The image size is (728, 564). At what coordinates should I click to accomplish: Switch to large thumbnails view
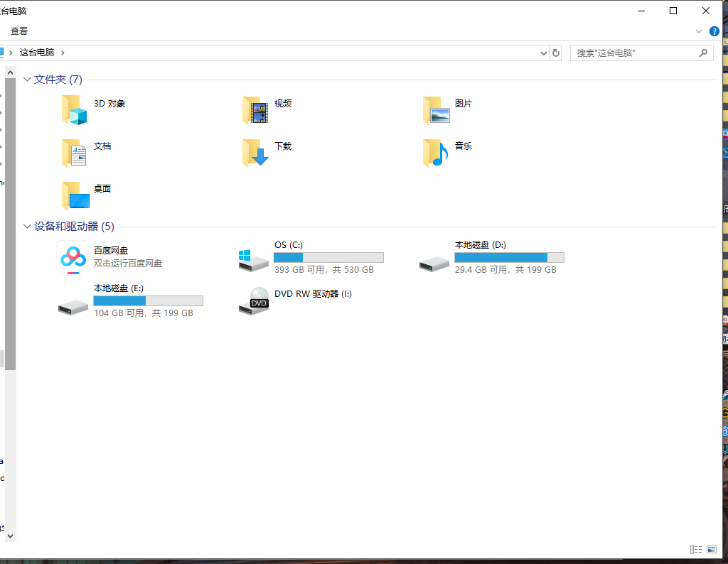click(710, 549)
